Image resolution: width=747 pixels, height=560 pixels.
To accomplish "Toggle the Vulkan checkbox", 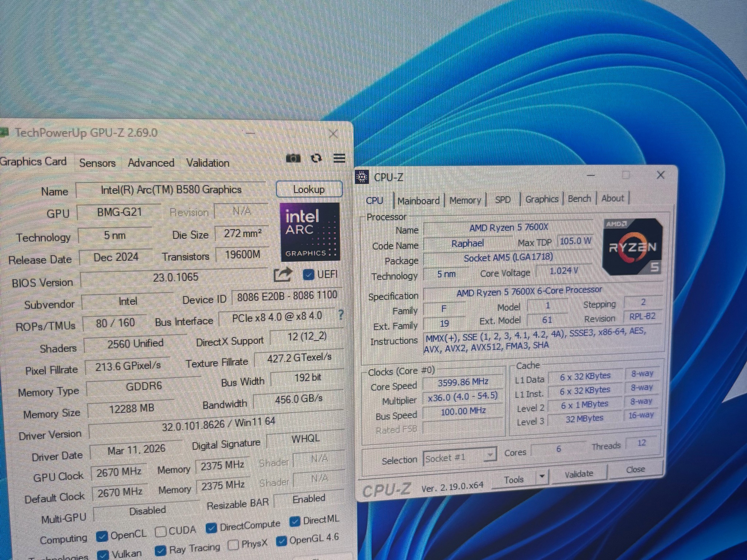I will (x=103, y=555).
